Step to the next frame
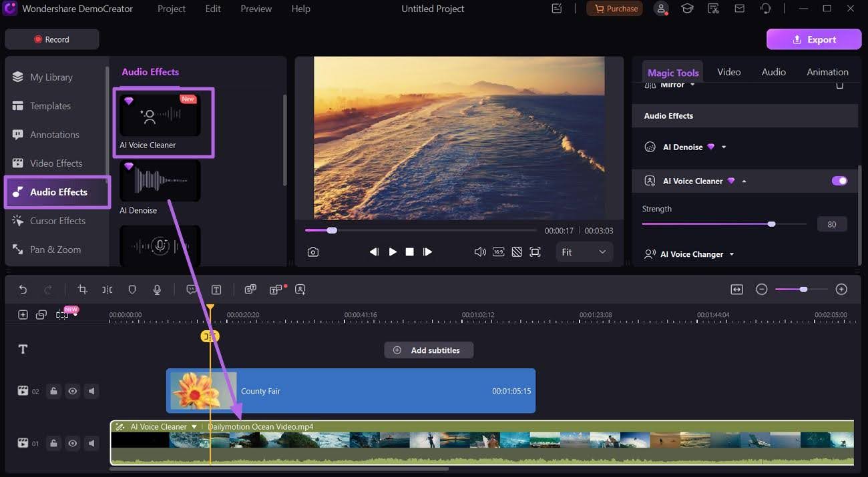The height and width of the screenshot is (477, 868). pos(428,252)
